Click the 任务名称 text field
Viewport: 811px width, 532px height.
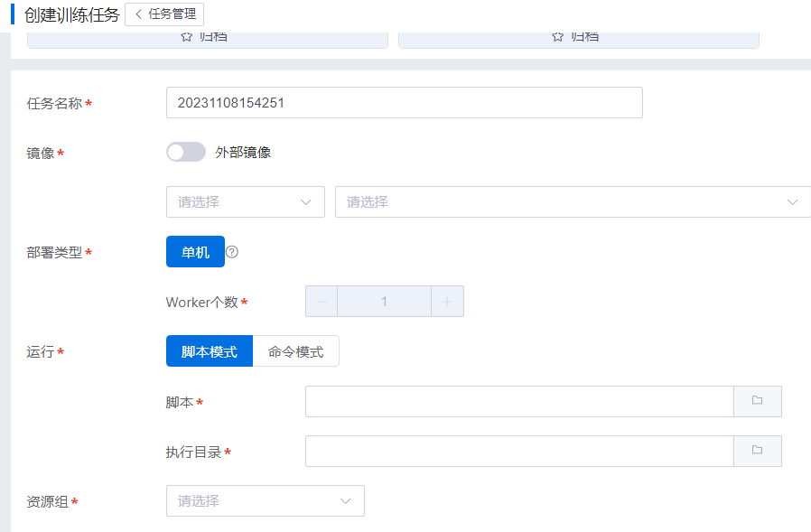404,103
